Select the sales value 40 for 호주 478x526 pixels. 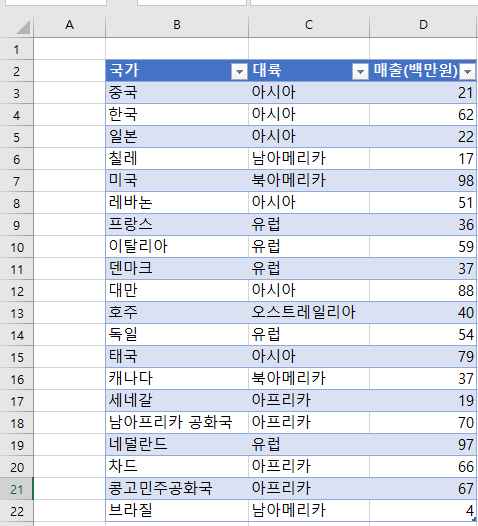click(x=423, y=313)
